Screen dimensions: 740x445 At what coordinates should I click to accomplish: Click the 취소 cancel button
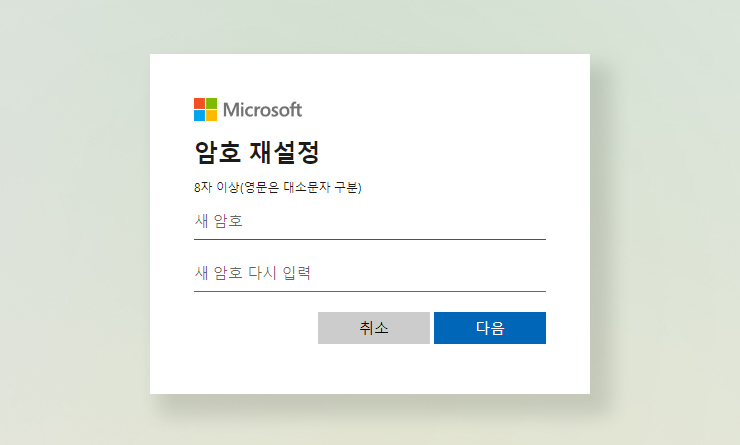[374, 328]
